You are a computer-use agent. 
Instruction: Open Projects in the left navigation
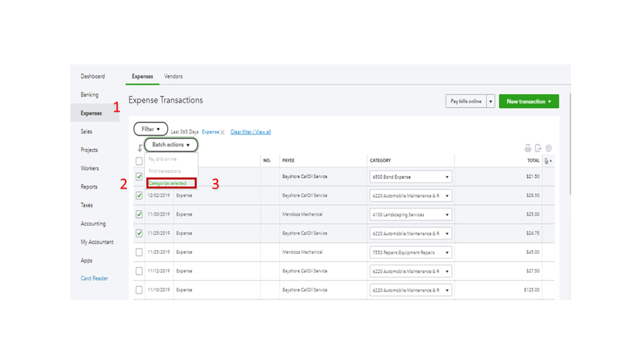tap(89, 150)
